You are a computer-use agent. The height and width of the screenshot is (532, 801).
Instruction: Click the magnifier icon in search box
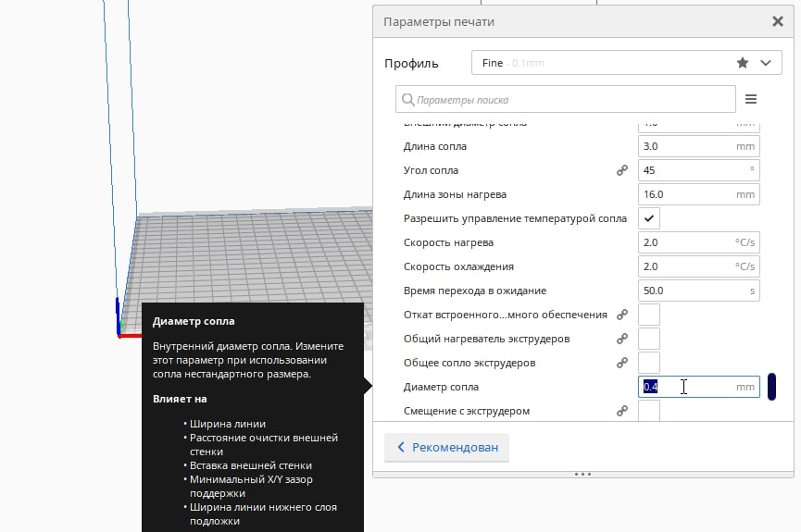[407, 100]
